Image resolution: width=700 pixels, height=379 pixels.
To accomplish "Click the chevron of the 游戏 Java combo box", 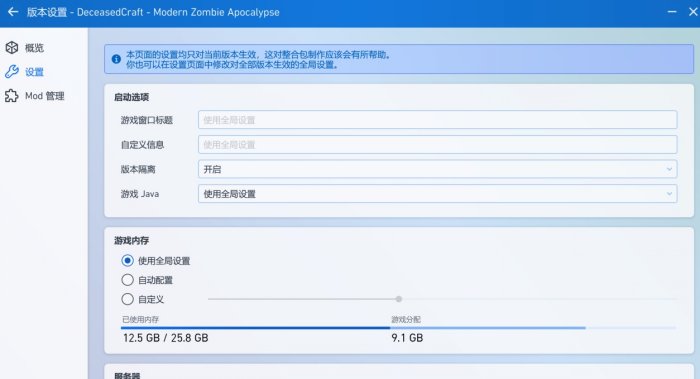I will click(x=669, y=194).
